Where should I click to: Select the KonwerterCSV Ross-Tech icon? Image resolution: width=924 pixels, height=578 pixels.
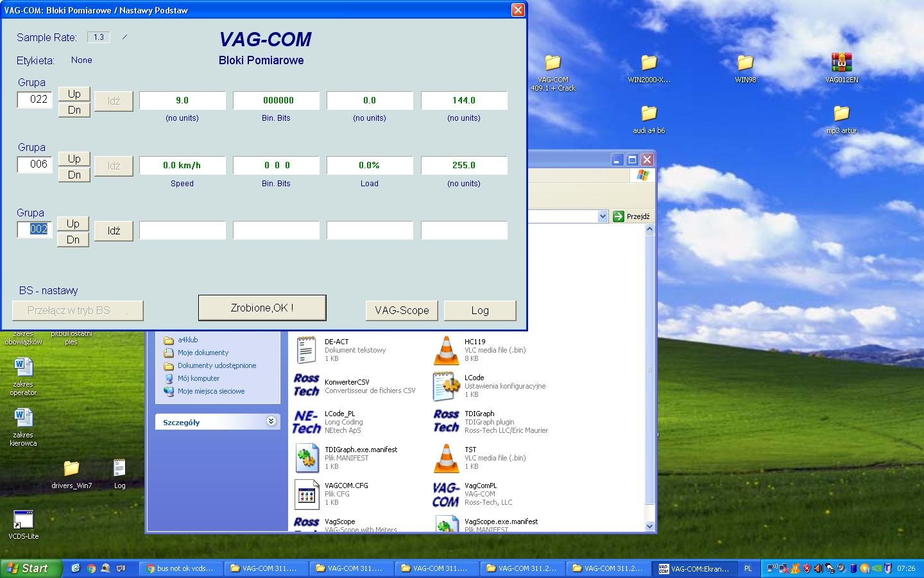(306, 386)
